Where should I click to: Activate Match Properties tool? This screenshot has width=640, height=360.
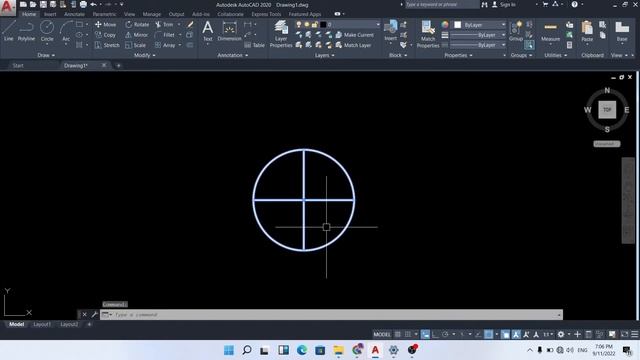click(428, 34)
